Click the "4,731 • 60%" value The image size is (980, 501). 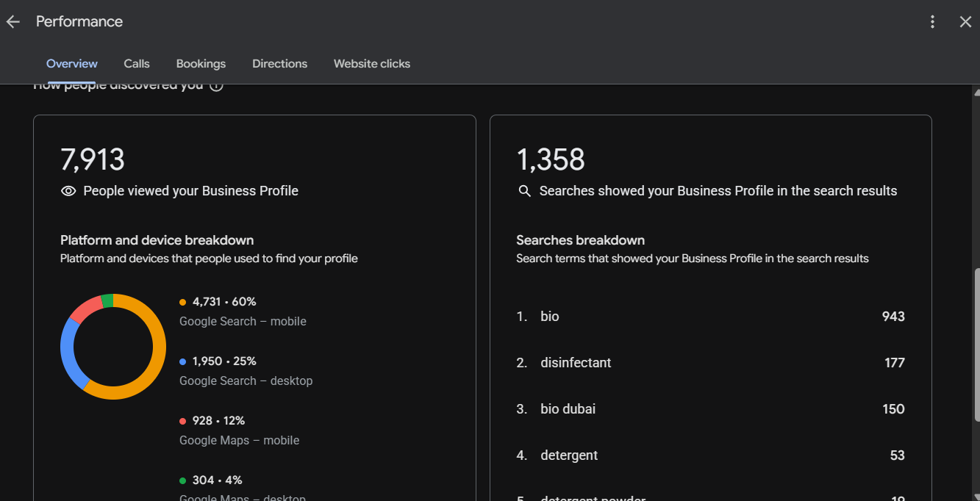tap(224, 302)
